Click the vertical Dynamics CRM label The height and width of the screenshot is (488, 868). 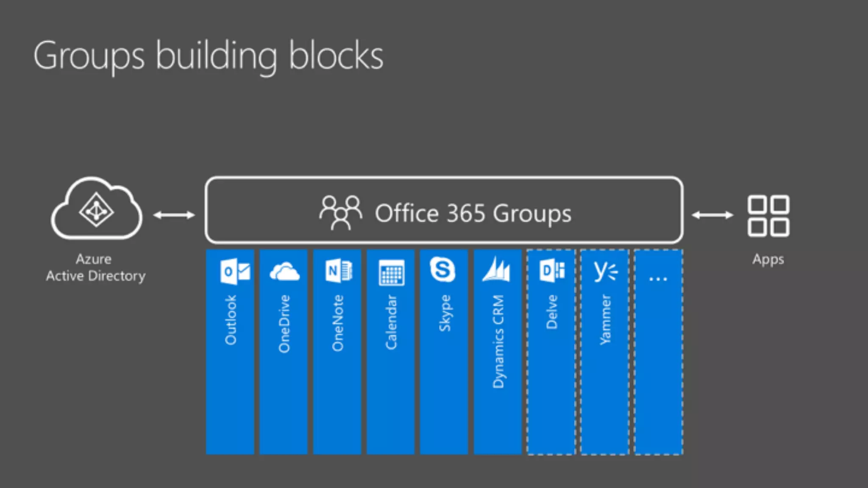(x=498, y=341)
